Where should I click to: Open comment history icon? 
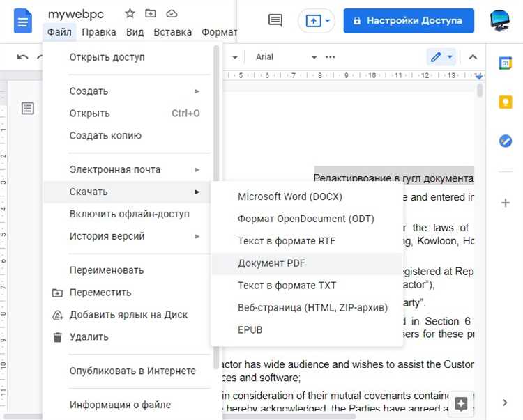[275, 21]
